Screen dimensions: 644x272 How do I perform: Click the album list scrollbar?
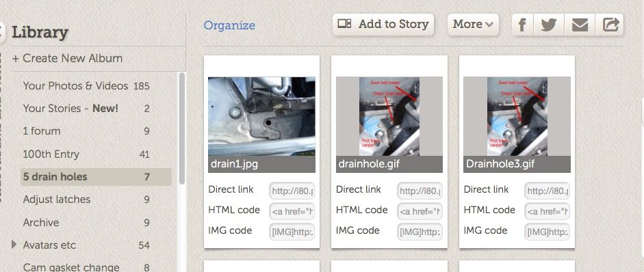182,128
